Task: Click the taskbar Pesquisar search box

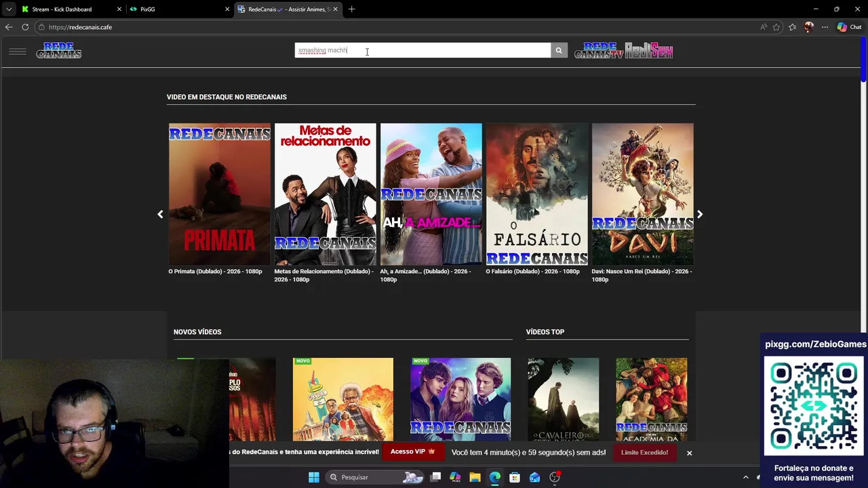Action: click(375, 477)
